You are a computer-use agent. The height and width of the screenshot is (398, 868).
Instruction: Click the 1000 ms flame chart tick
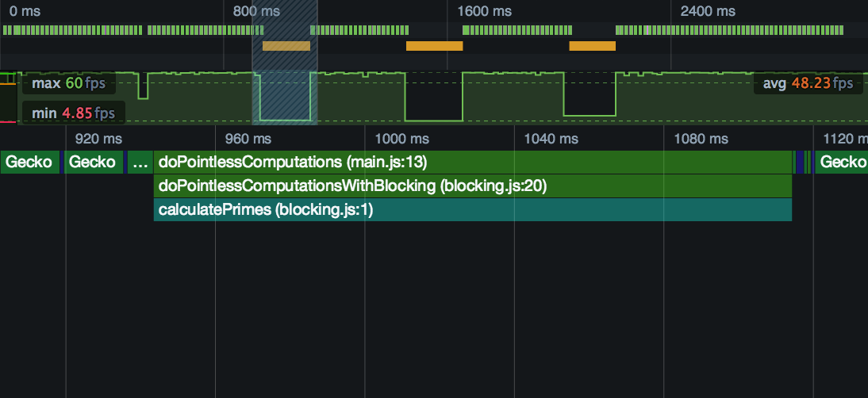pyautogui.click(x=401, y=139)
